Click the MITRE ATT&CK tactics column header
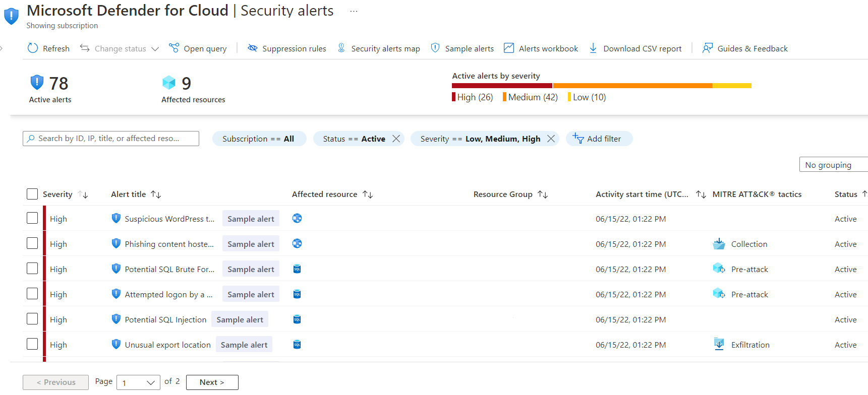868x395 pixels. click(757, 194)
